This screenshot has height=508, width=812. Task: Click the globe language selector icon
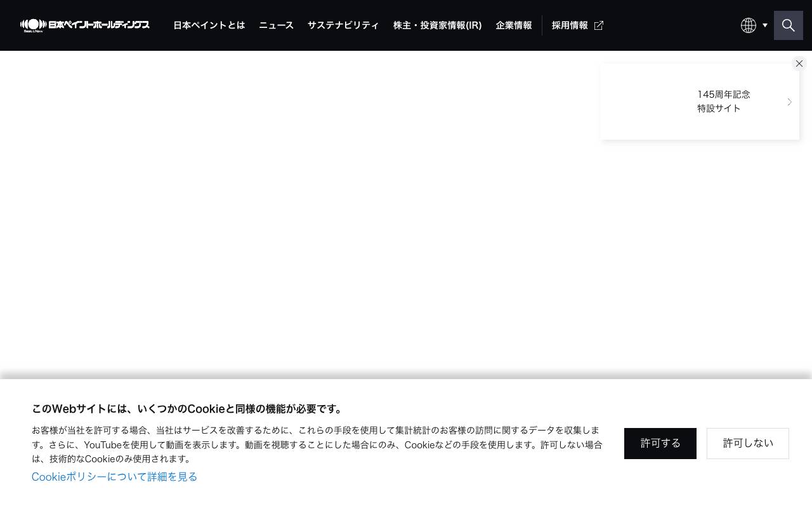(x=749, y=25)
